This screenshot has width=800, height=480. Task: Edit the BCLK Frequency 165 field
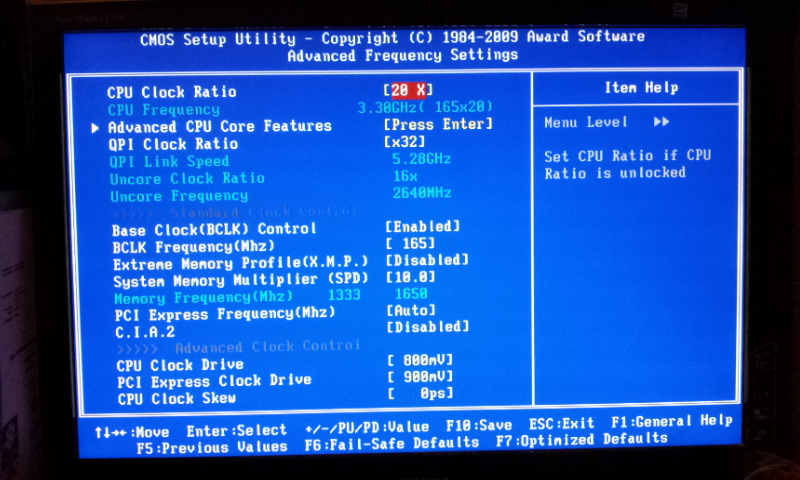(411, 244)
